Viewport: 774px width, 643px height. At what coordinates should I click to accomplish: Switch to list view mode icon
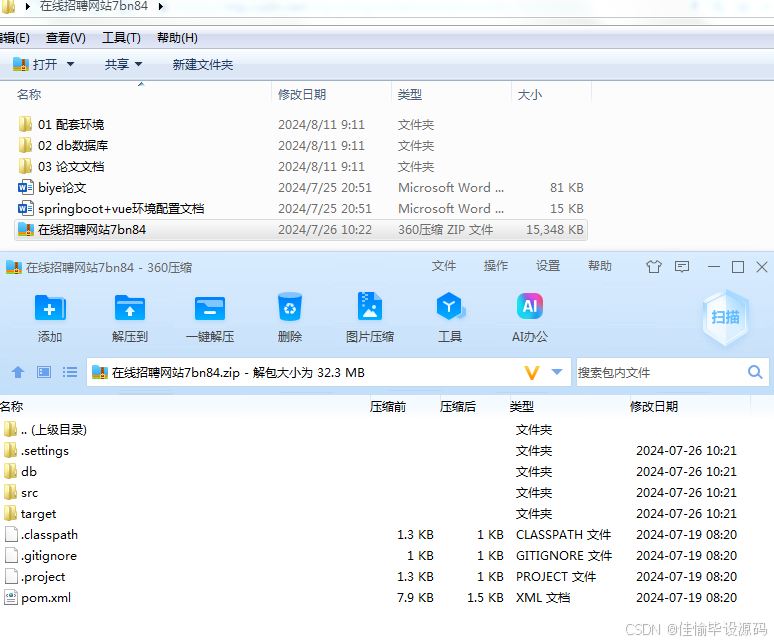(x=70, y=372)
